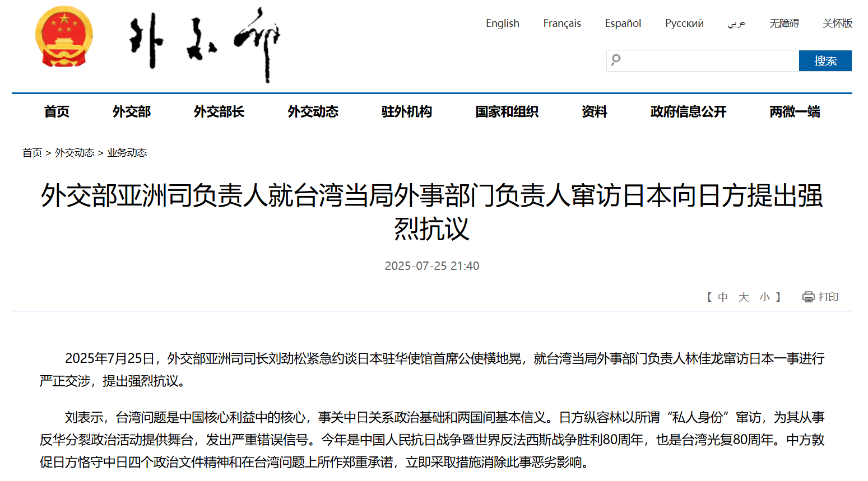
Task: Switch language to Arabic (عربي)
Action: [x=736, y=24]
